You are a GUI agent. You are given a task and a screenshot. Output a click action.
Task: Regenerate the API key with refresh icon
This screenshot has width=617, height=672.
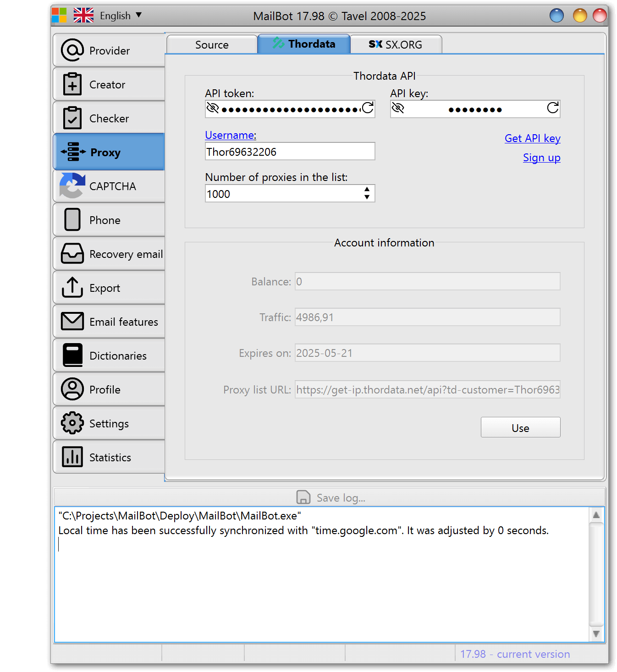(x=553, y=108)
